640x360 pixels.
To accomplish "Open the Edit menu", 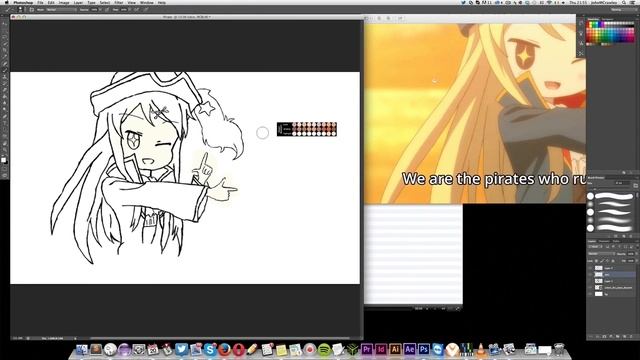I will (51, 2).
